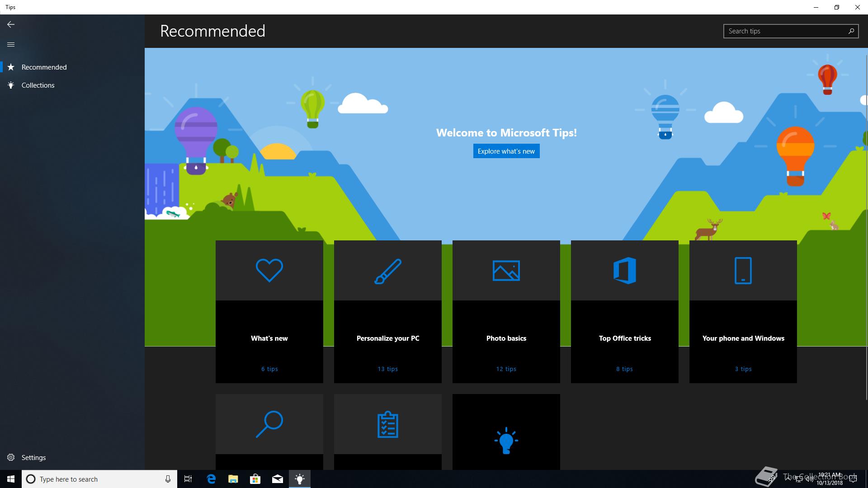868x488 pixels.
Task: Minimize the Tips window
Action: coord(816,7)
